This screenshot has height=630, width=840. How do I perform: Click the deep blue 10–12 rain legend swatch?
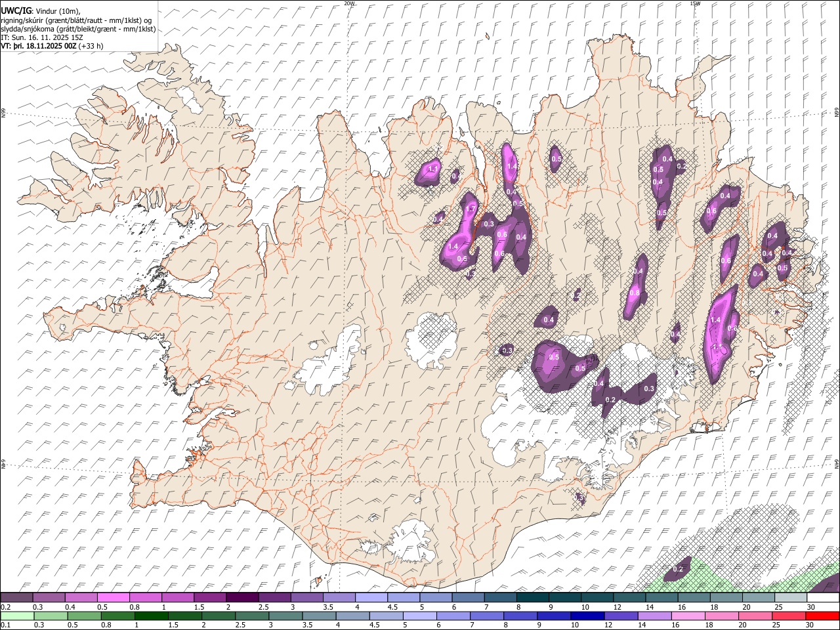coord(587,616)
